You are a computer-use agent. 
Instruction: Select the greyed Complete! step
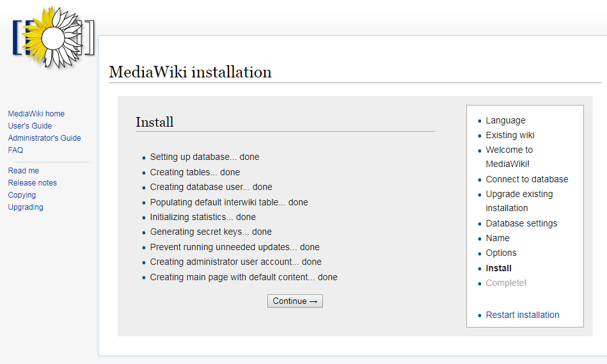(x=507, y=283)
